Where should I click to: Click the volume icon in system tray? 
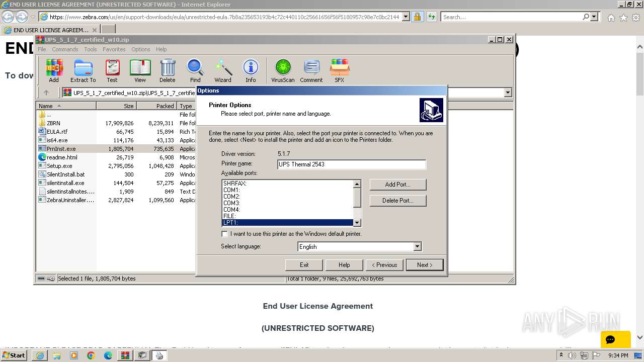point(572,355)
